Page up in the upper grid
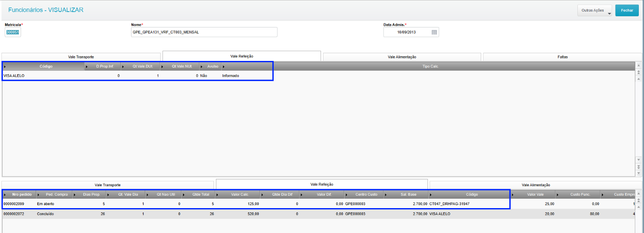 click(x=638, y=71)
